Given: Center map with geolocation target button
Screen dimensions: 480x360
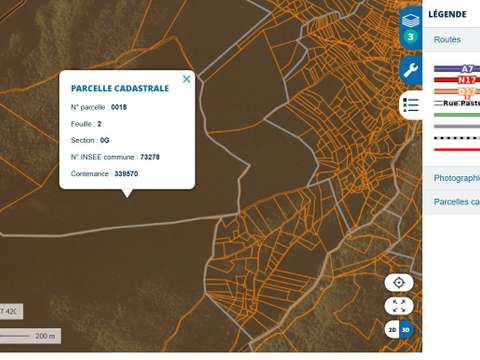Looking at the screenshot, I should [399, 283].
